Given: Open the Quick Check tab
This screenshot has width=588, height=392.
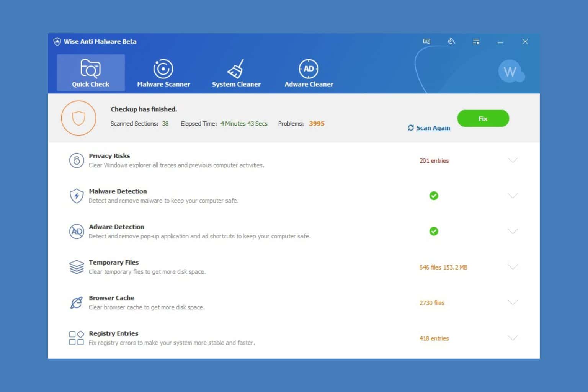Looking at the screenshot, I should (91, 73).
